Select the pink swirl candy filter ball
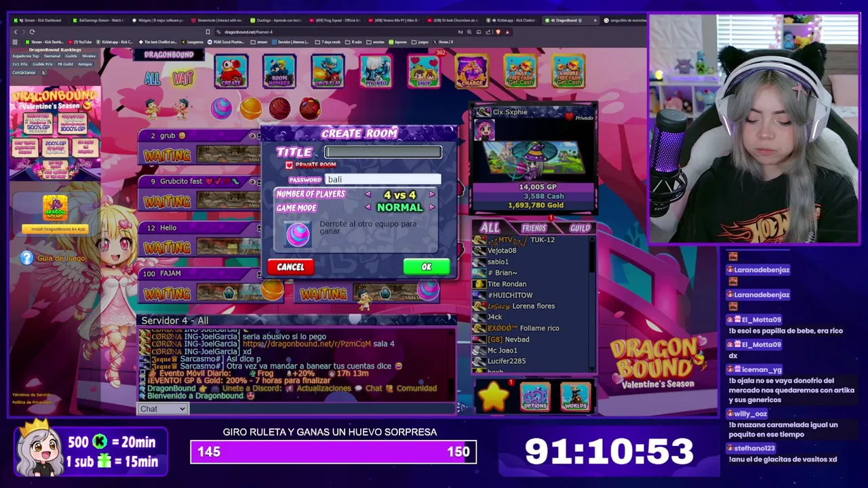Image resolution: width=868 pixels, height=488 pixels. (x=221, y=108)
